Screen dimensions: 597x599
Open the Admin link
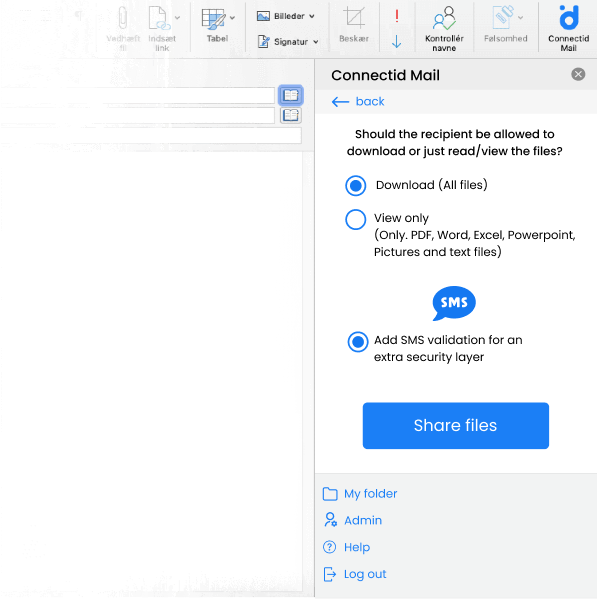click(x=353, y=520)
